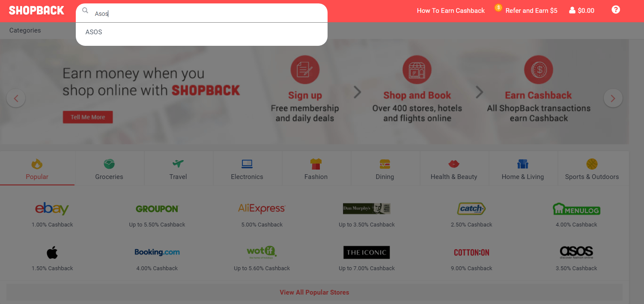
Task: Select the Health & Beauty lips icon
Action: coord(454,164)
